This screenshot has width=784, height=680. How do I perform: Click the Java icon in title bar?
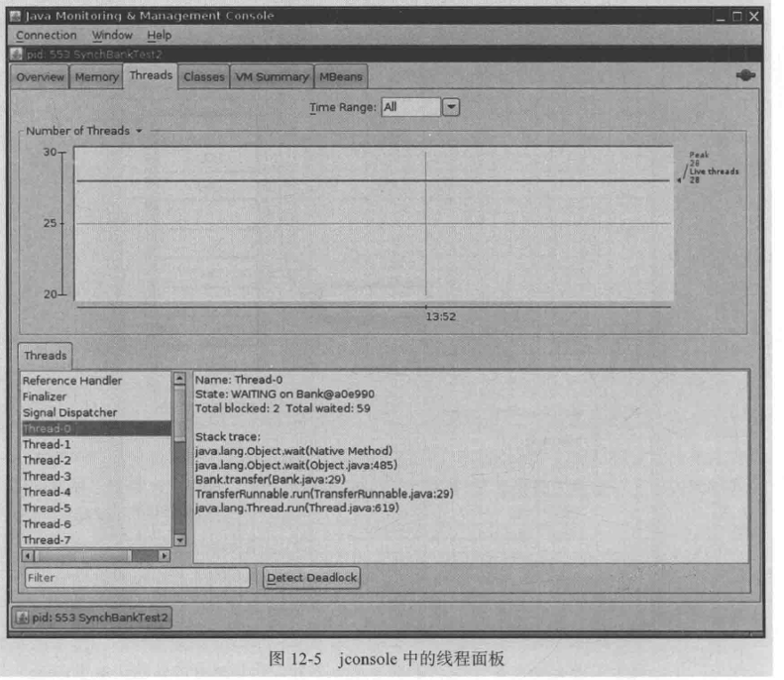[15, 16]
